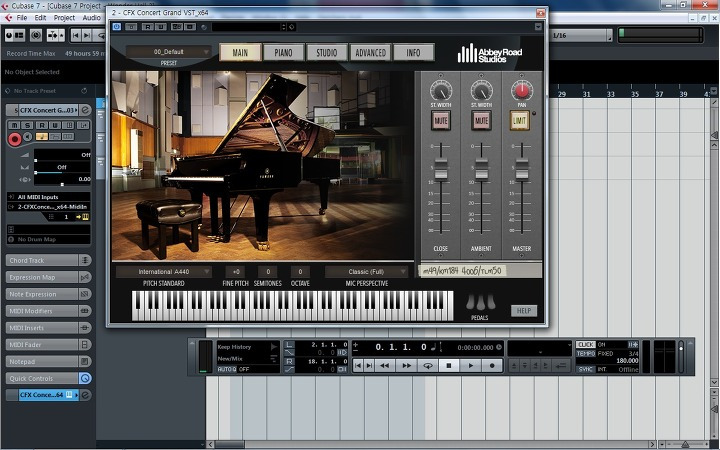Mute the track with the M button
The height and width of the screenshot is (450, 720).
14,125
